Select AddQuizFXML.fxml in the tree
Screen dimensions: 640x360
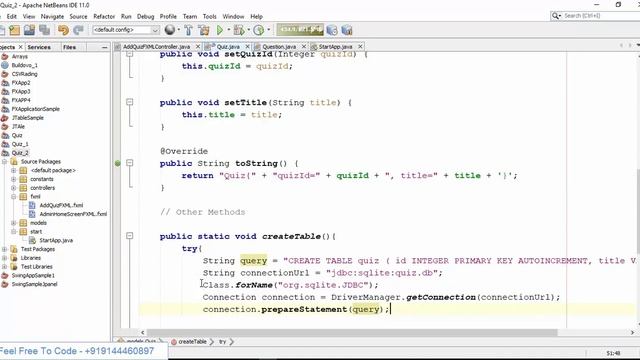(61, 205)
